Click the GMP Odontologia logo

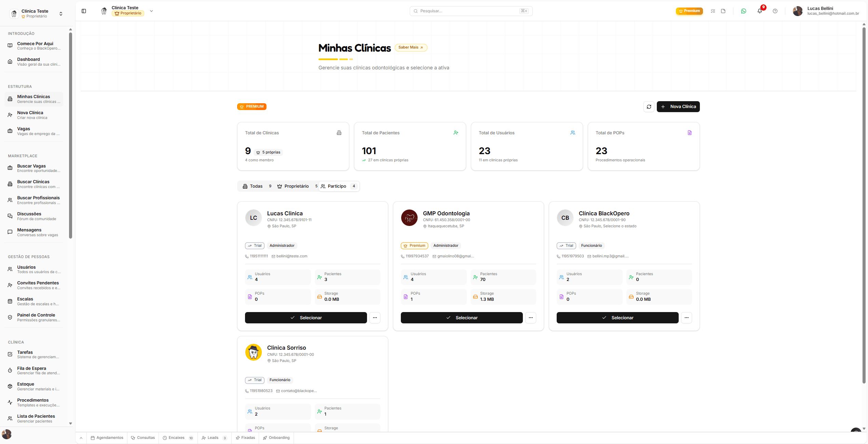pyautogui.click(x=409, y=218)
